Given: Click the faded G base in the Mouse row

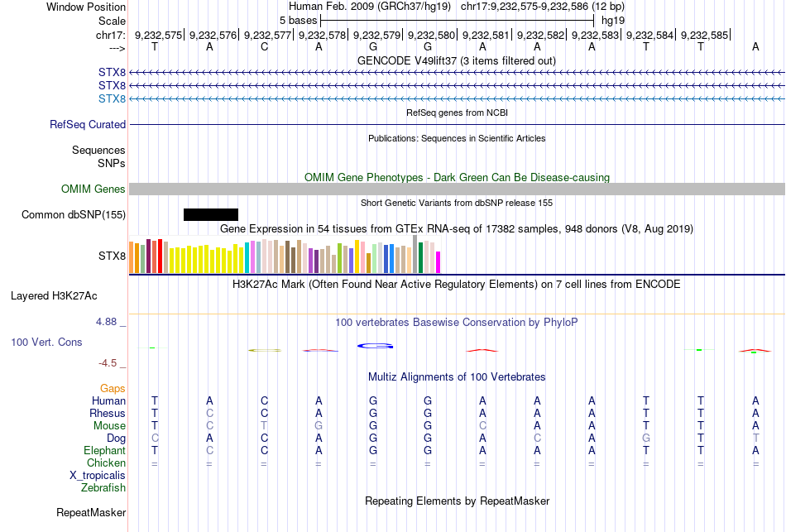Looking at the screenshot, I should (319, 426).
